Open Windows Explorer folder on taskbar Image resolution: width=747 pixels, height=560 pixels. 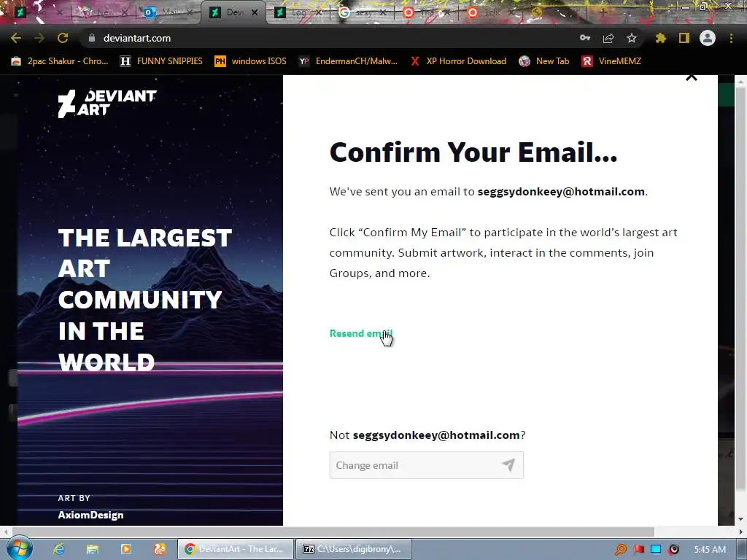(x=93, y=549)
